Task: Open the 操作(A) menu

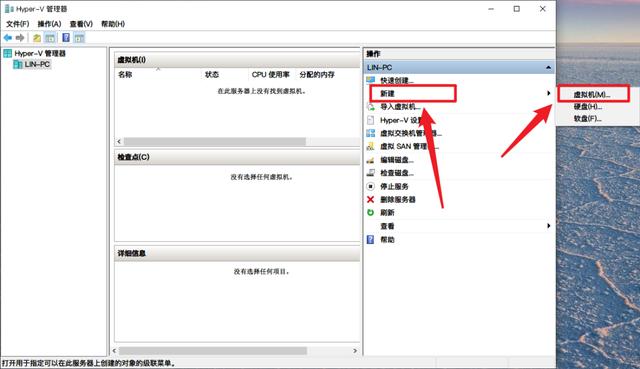Action: [x=49, y=24]
